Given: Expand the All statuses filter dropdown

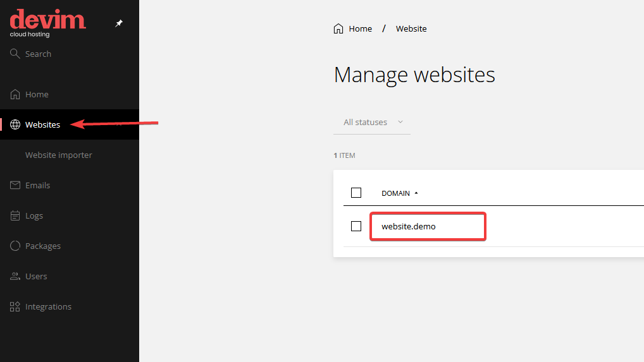Looking at the screenshot, I should pyautogui.click(x=373, y=122).
